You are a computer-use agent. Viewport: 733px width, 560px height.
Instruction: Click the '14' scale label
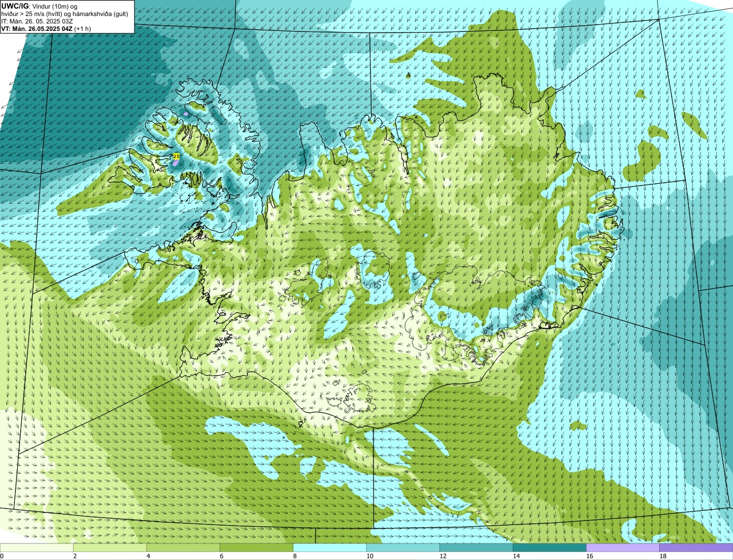[517, 556]
